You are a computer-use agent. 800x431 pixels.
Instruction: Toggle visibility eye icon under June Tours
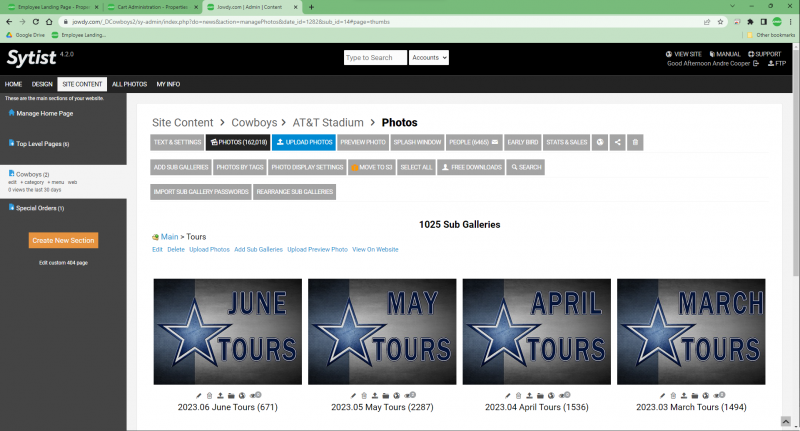point(256,395)
